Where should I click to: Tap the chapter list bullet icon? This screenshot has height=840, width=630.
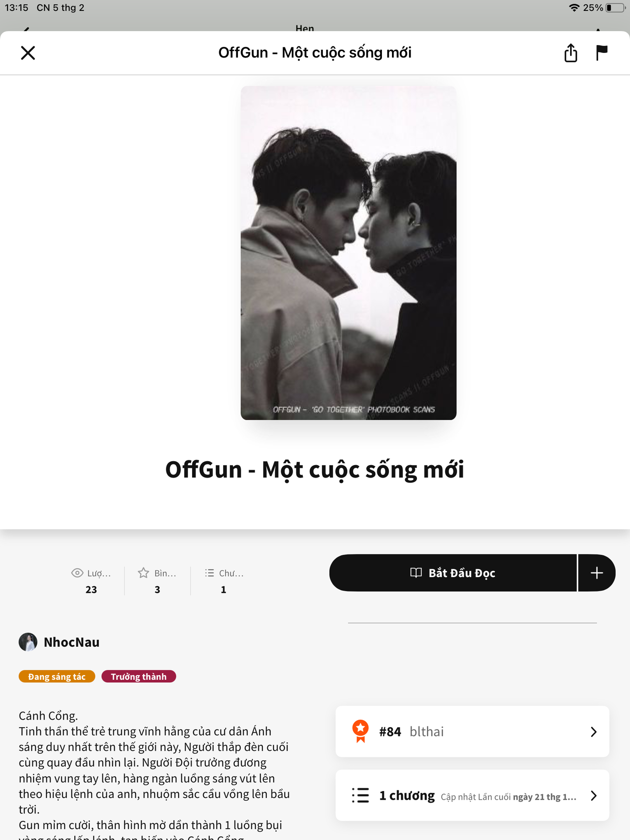[x=360, y=795]
